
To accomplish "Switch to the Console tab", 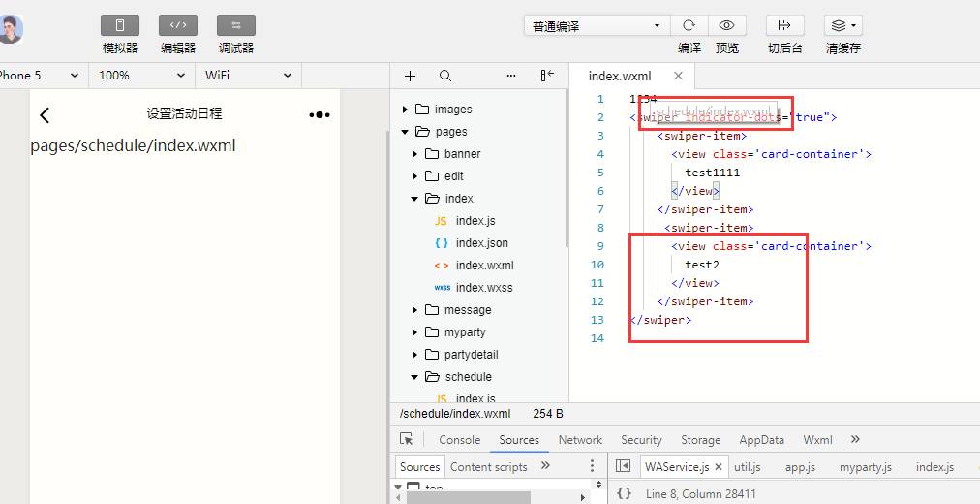I will click(x=459, y=440).
